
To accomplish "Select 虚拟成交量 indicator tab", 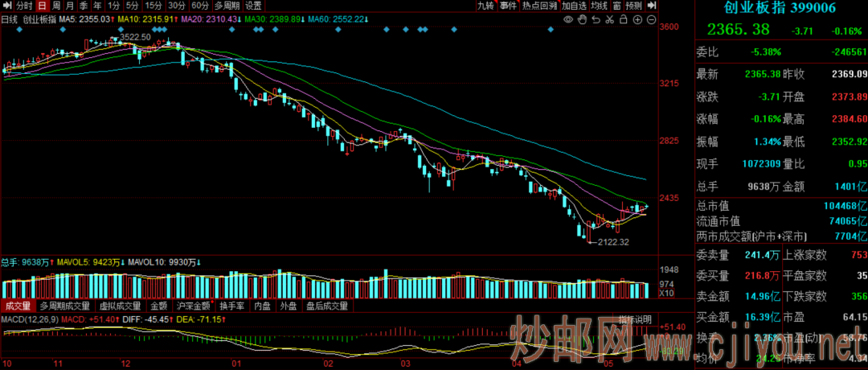I will click(120, 305).
